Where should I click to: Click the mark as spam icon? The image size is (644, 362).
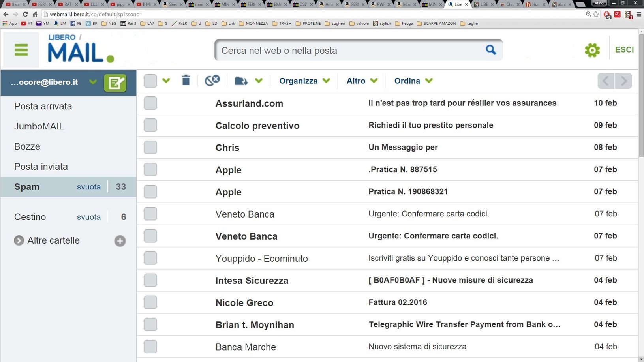212,81
